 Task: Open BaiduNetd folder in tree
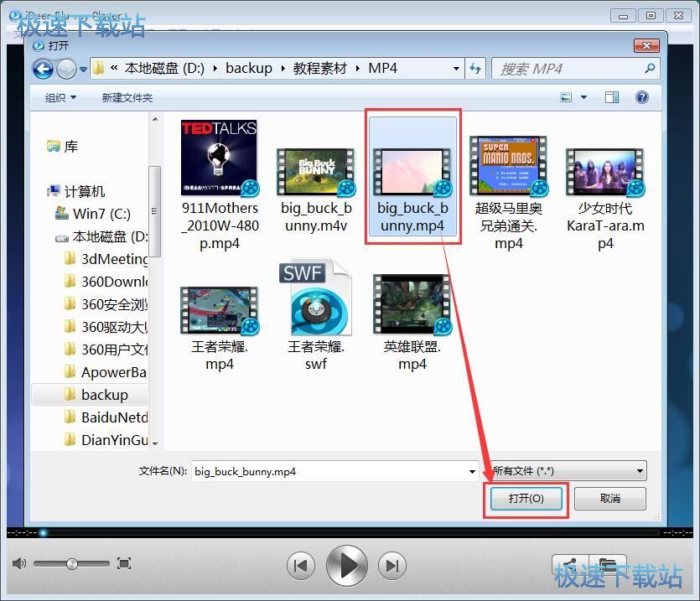(x=106, y=417)
